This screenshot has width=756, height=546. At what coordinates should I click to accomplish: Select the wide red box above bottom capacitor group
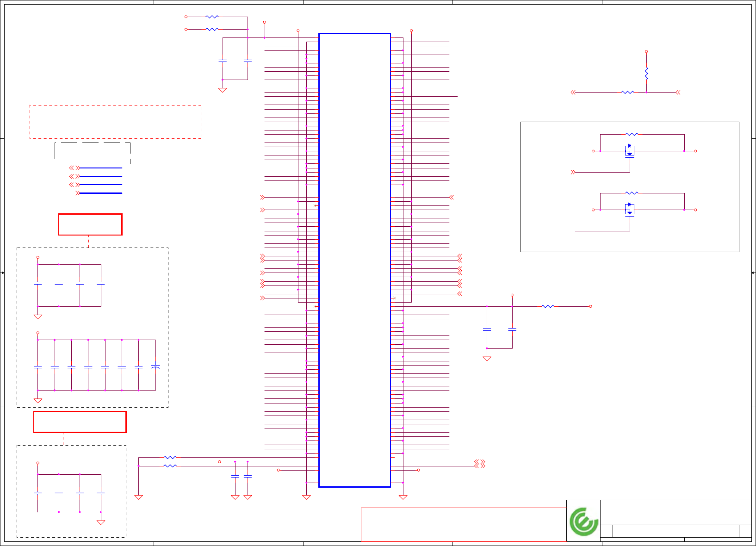pos(80,422)
